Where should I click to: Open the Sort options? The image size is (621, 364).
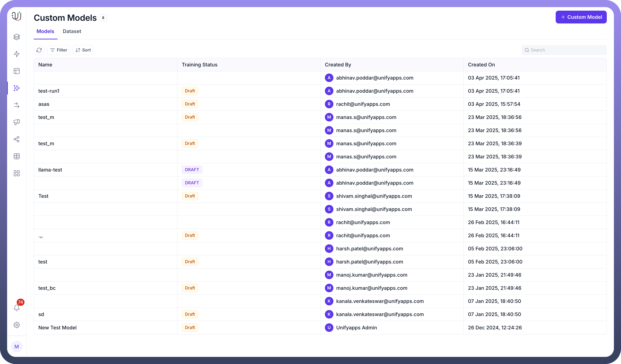83,50
